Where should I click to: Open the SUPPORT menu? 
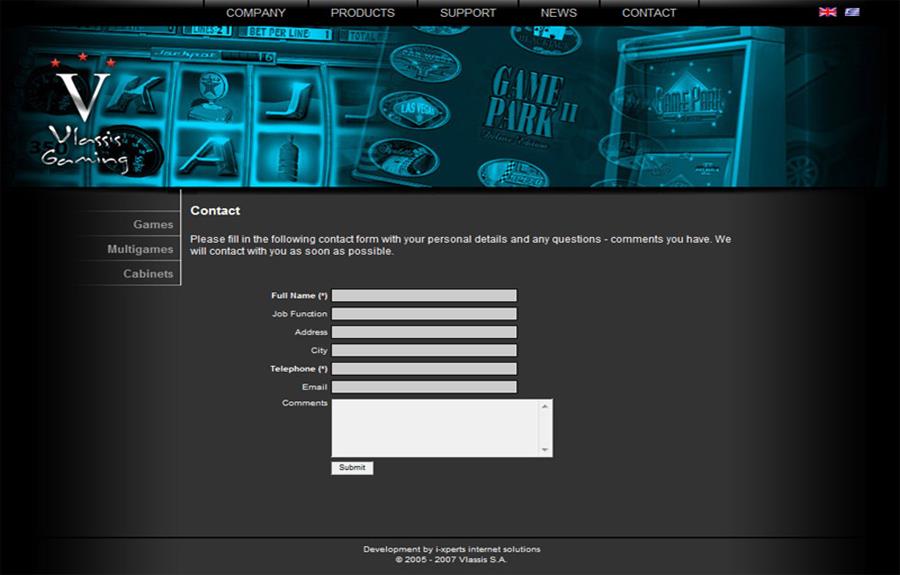[x=468, y=13]
